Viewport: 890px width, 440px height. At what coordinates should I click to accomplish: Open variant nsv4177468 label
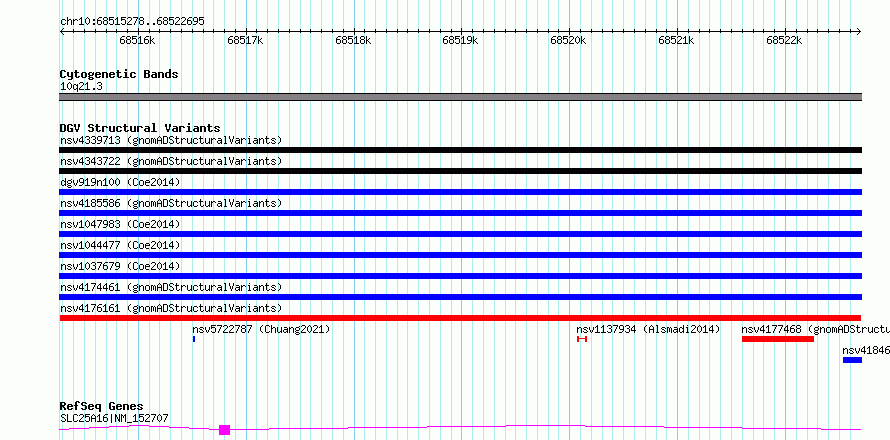[x=816, y=329]
